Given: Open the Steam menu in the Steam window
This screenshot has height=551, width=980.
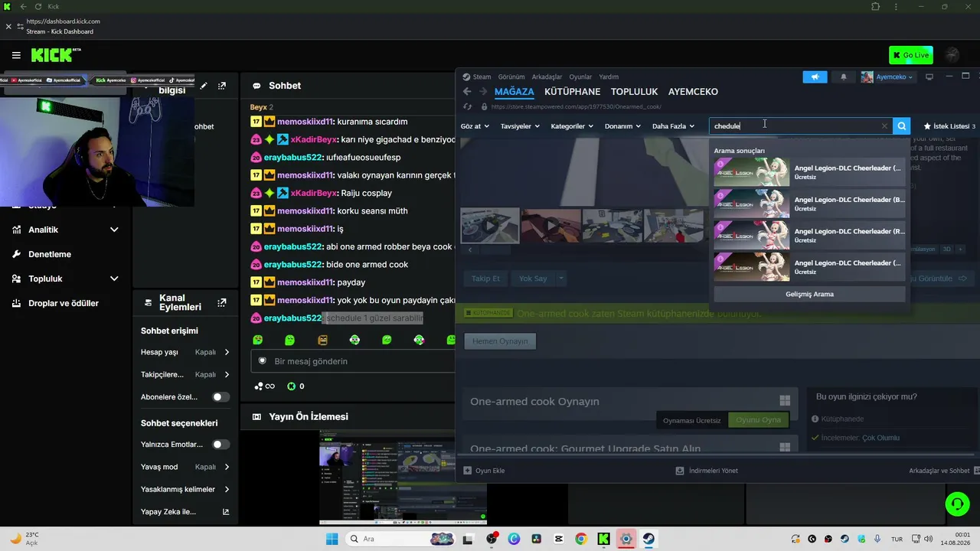Looking at the screenshot, I should 476,77.
